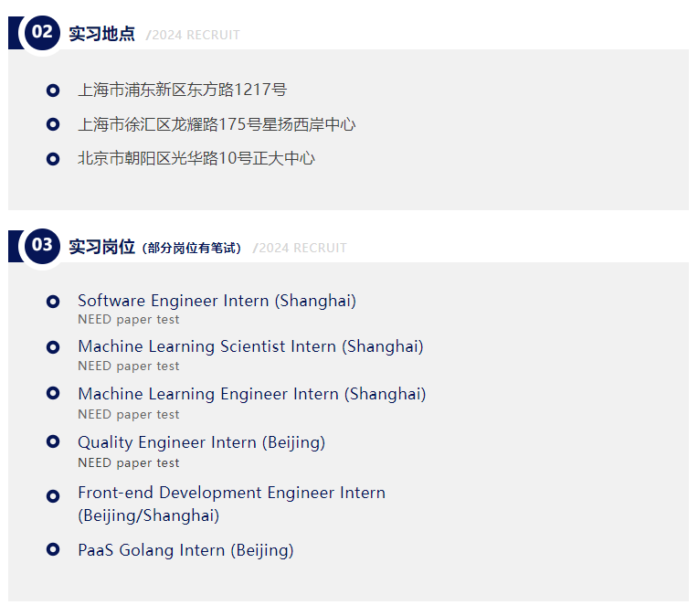The image size is (698, 616).
Task: Open Quality Engineer Intern (Beijing) listing
Action: click(x=201, y=442)
